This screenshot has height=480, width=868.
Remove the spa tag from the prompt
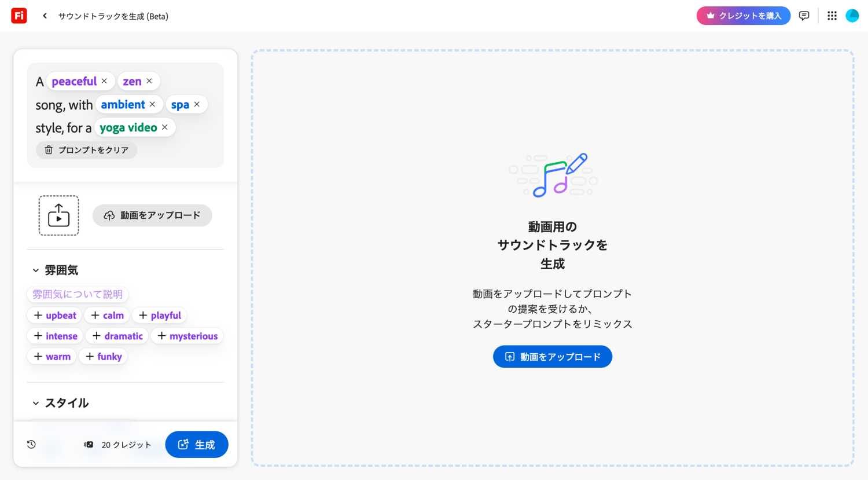pyautogui.click(x=197, y=104)
